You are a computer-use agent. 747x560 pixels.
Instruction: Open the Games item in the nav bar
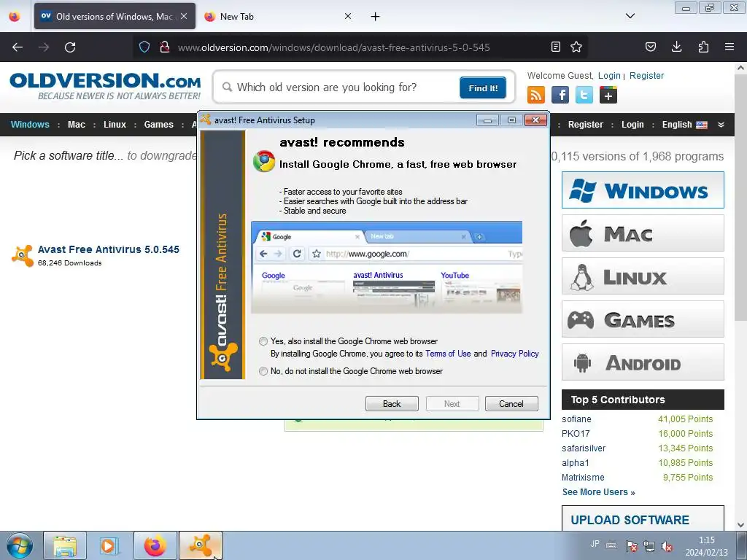(158, 124)
